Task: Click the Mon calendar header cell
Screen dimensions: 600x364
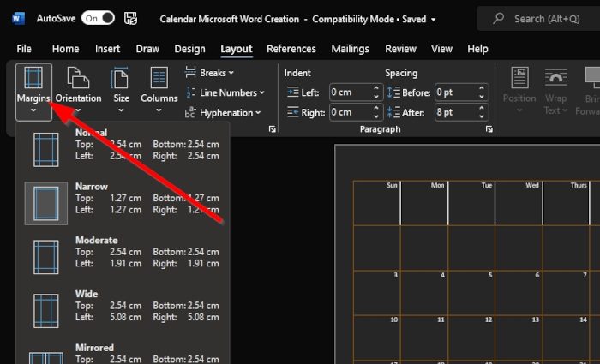Action: (x=424, y=203)
